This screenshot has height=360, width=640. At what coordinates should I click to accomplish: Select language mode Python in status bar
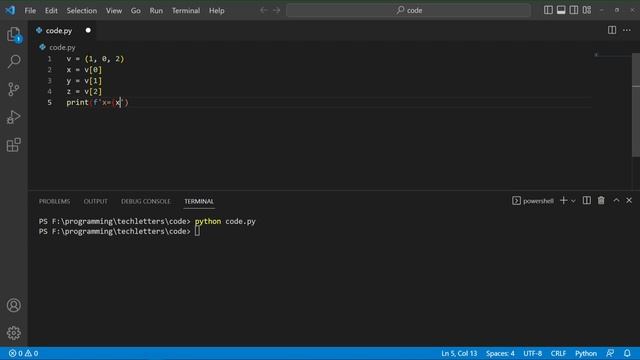[x=586, y=353]
